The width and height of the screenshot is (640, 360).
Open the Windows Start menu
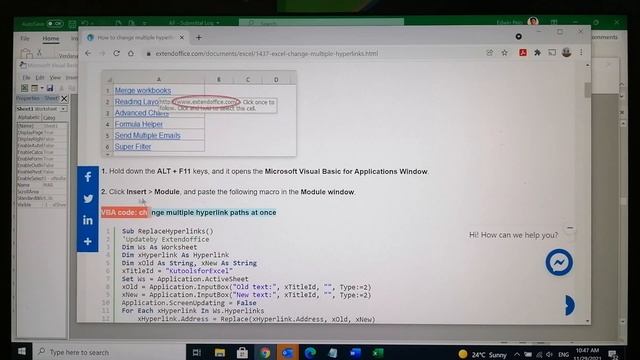coord(22,351)
